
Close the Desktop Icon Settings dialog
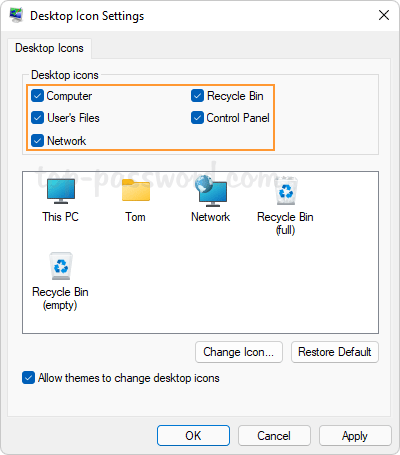(384, 15)
